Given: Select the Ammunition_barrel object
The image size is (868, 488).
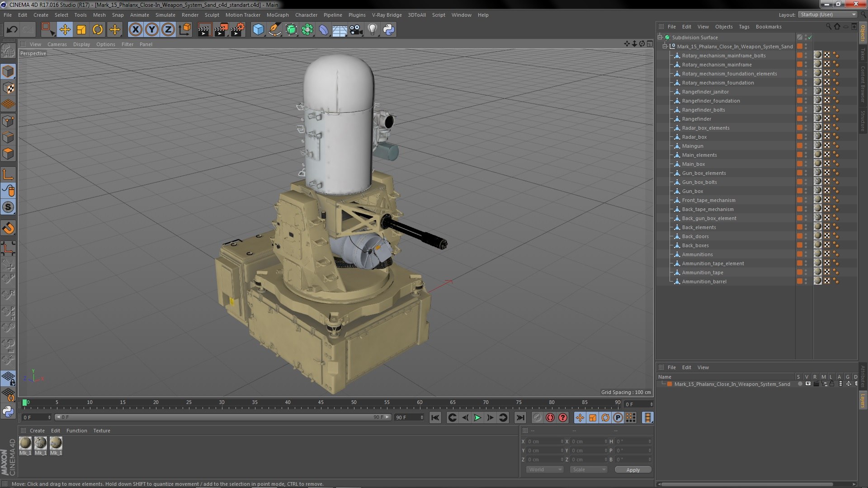Looking at the screenshot, I should pos(704,282).
